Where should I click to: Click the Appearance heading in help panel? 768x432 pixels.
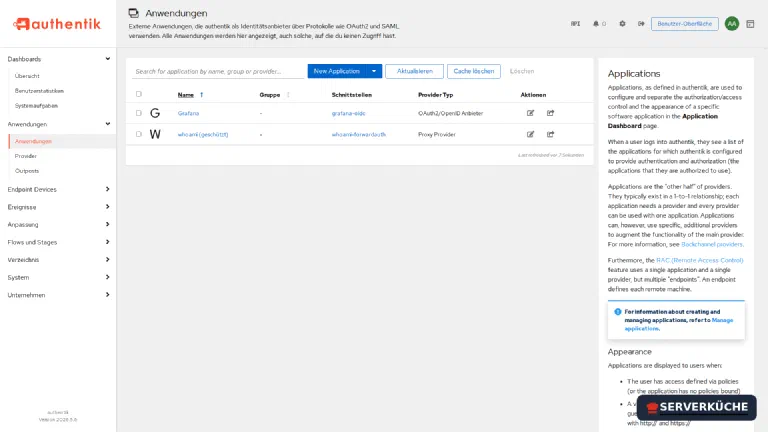coord(629,352)
